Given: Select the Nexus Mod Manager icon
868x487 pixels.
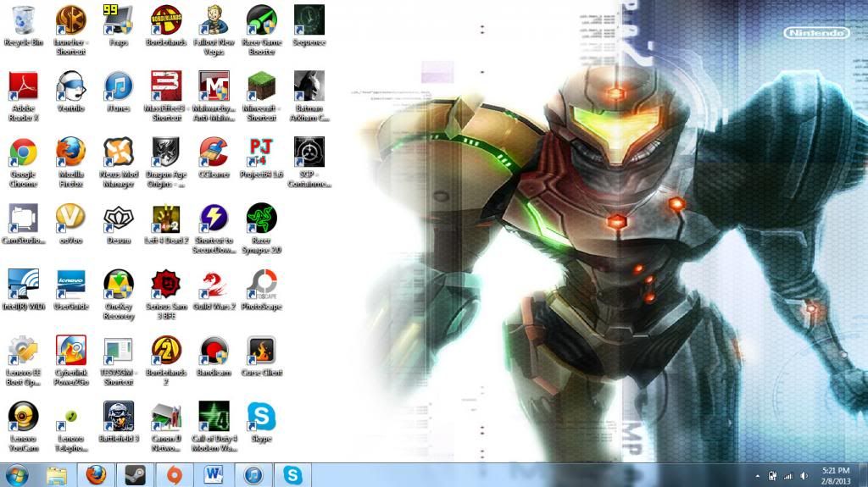Looking at the screenshot, I should coord(118,152).
